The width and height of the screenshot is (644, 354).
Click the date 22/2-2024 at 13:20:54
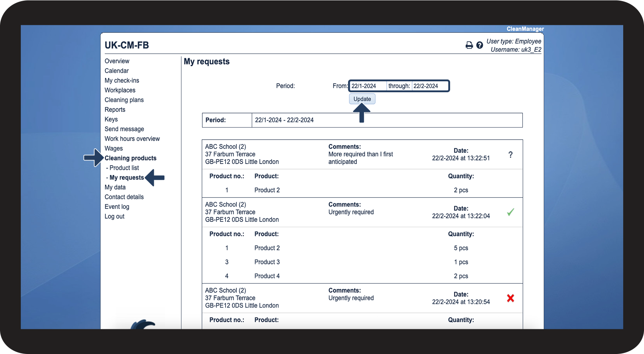[461, 302]
